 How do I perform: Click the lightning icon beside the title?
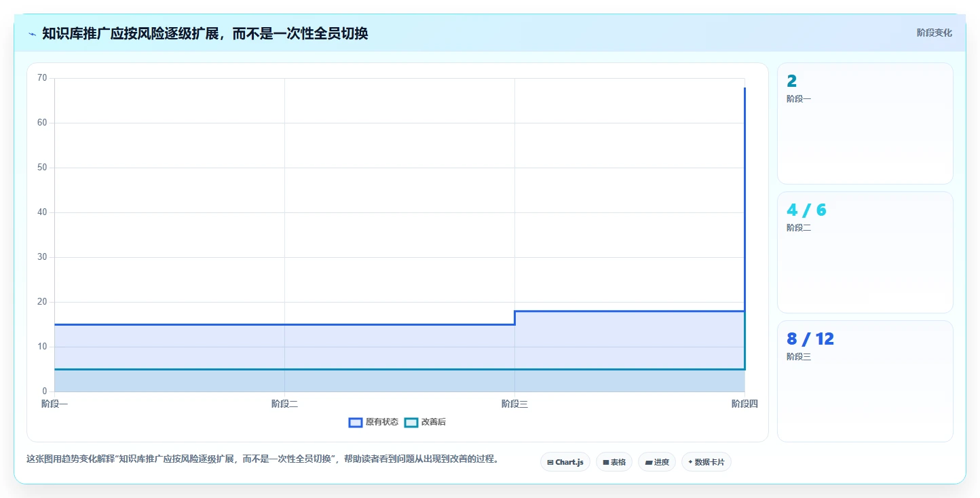coord(32,33)
